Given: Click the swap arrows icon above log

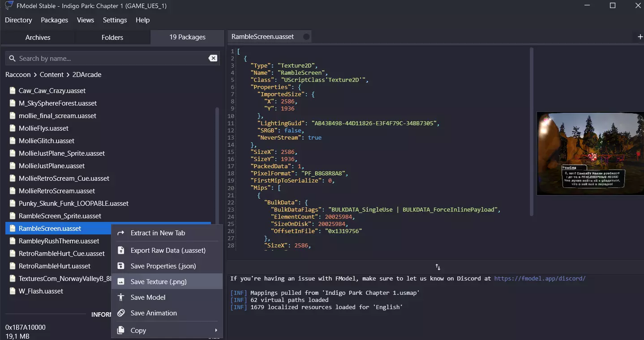Looking at the screenshot, I should point(438,267).
